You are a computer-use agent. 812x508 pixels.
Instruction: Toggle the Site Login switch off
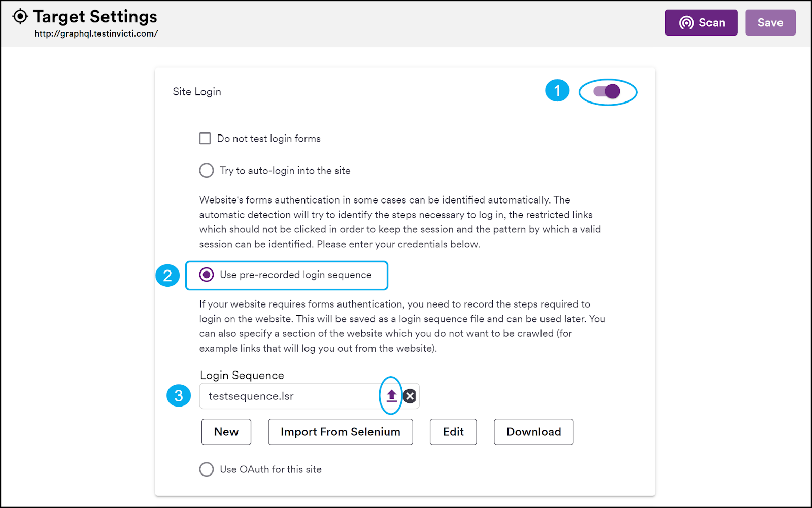pos(607,91)
